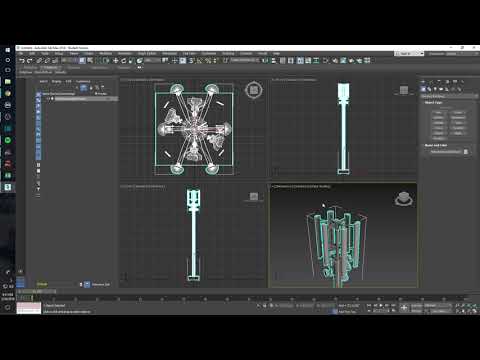Screen dimensions: 480x360
Task: Click the Use Pivot Point Center icon
Action: point(165,61)
